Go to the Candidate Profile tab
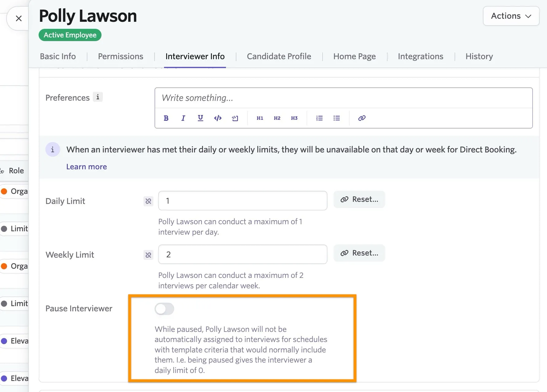 click(x=279, y=56)
